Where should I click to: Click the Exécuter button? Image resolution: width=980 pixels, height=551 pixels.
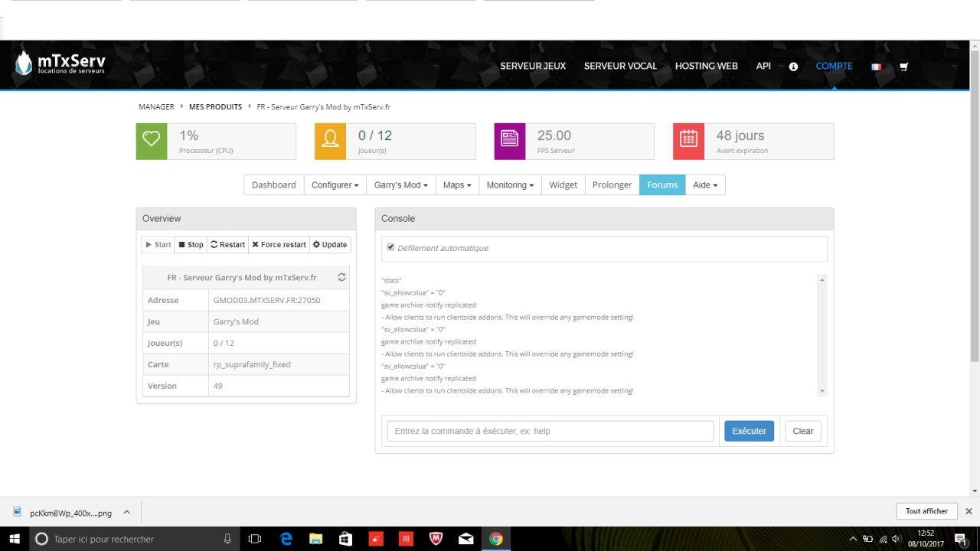(749, 431)
